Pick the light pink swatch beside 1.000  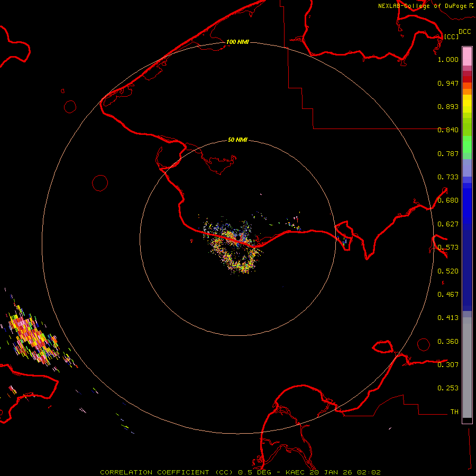[467, 57]
